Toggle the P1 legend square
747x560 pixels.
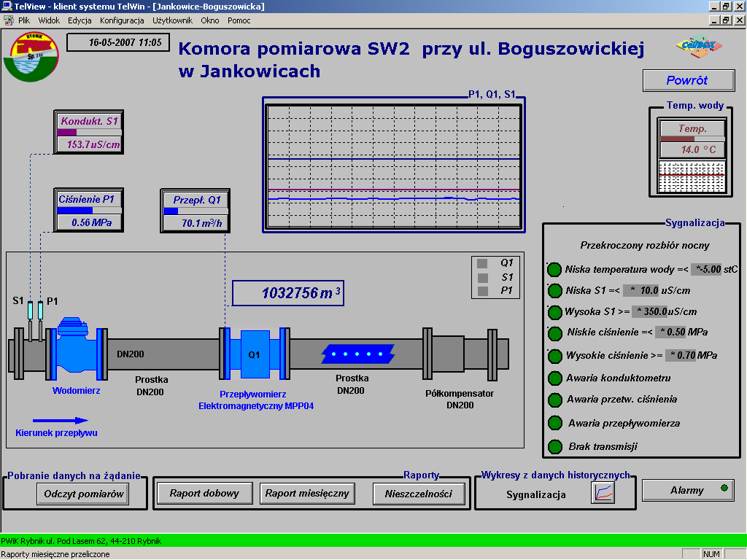coord(483,291)
